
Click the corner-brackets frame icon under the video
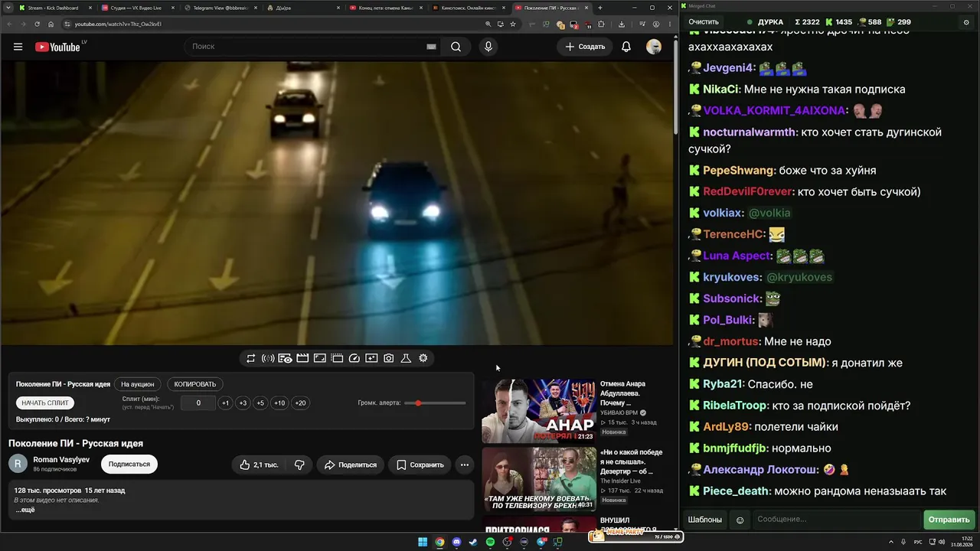[x=319, y=358]
